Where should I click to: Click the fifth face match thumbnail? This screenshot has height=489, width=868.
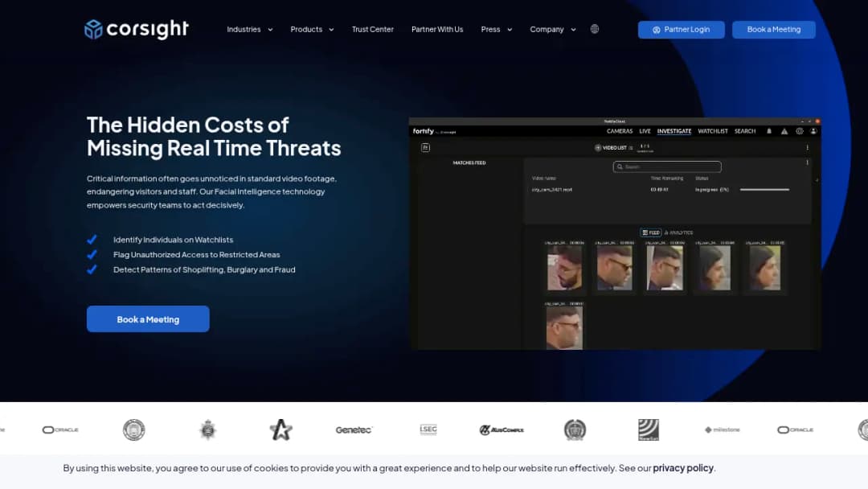click(x=764, y=268)
